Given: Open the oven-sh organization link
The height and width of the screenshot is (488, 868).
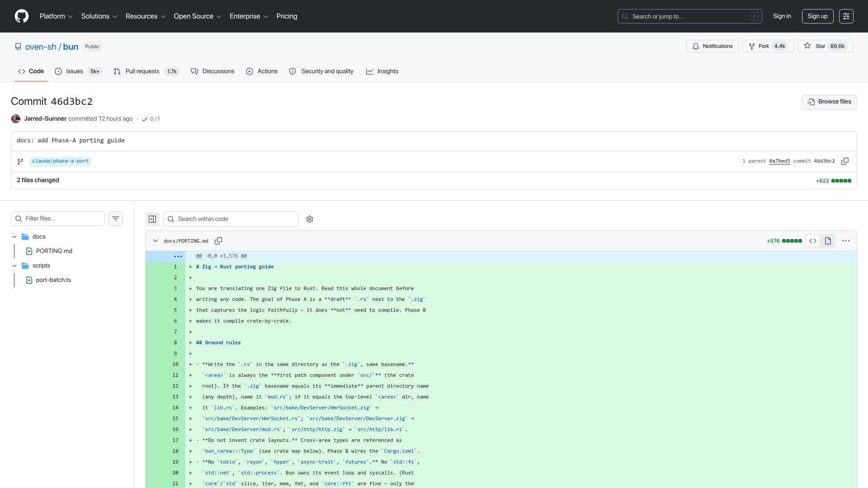Looking at the screenshot, I should click(x=41, y=47).
